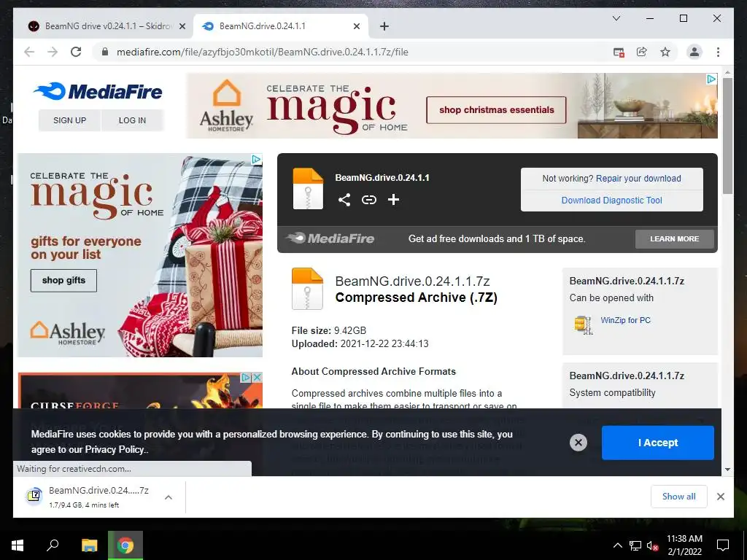The width and height of the screenshot is (747, 560).
Task: Expand the BeamNG download item options arrow
Action: (169, 497)
